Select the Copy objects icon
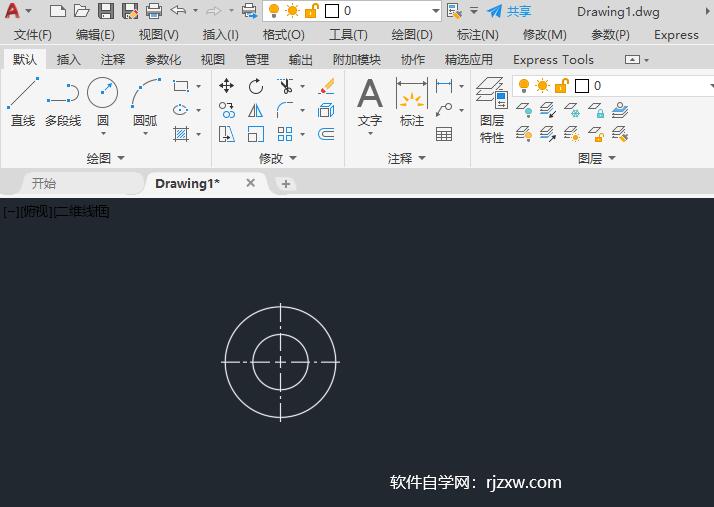Image resolution: width=714 pixels, height=507 pixels. [226, 110]
